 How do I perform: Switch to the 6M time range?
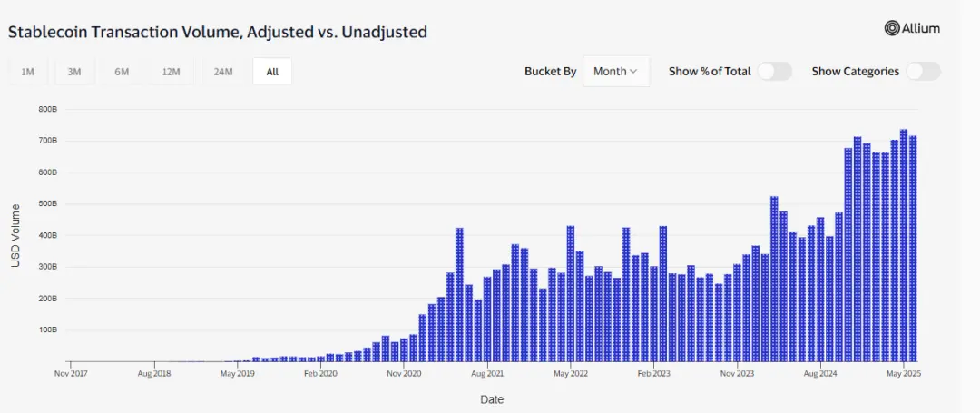pos(122,72)
